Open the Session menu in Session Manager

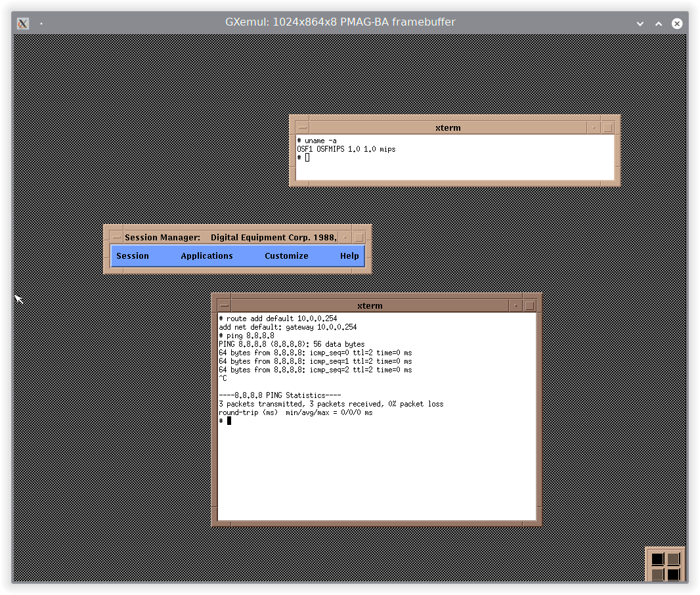pos(133,255)
